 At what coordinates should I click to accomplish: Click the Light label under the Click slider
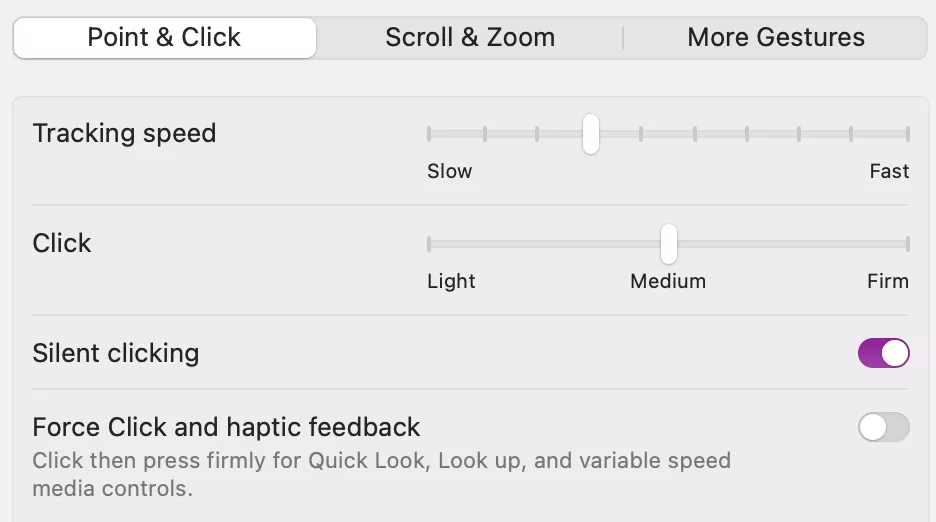(x=451, y=281)
